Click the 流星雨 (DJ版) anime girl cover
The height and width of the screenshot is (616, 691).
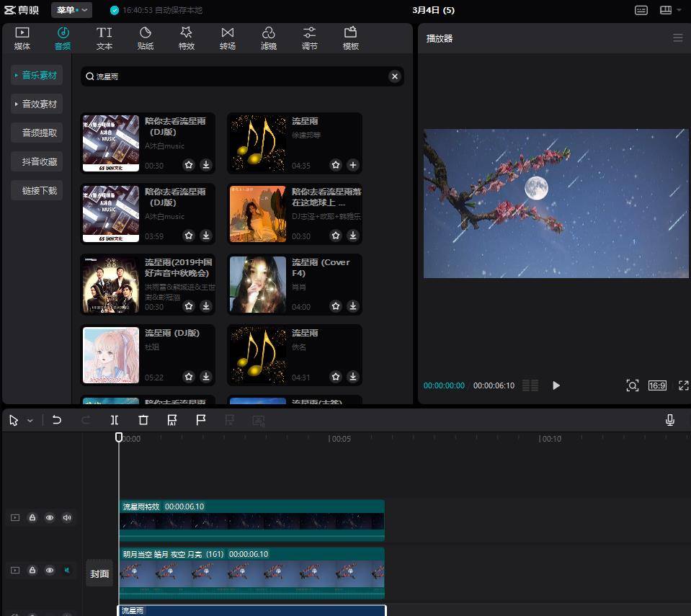pyautogui.click(x=111, y=355)
